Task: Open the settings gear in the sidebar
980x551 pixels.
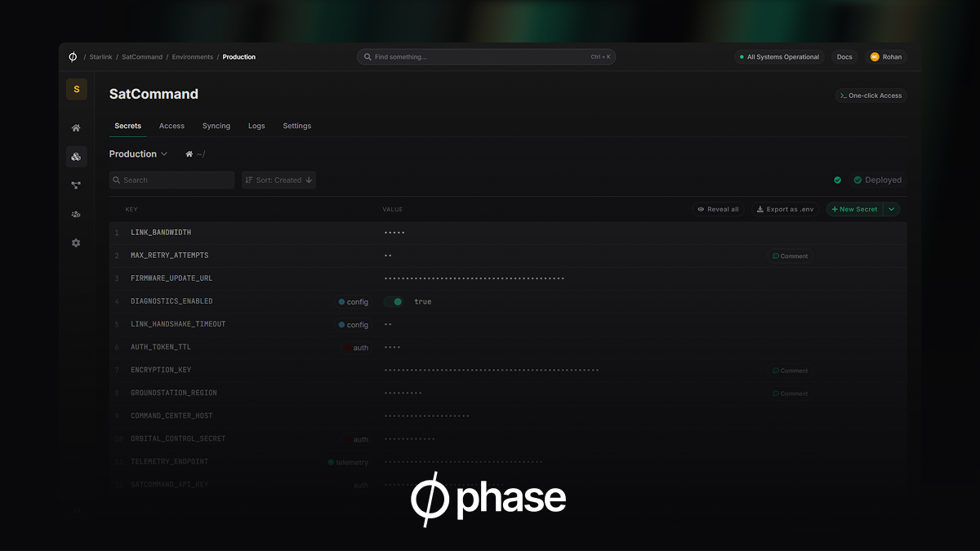Action: (x=76, y=242)
